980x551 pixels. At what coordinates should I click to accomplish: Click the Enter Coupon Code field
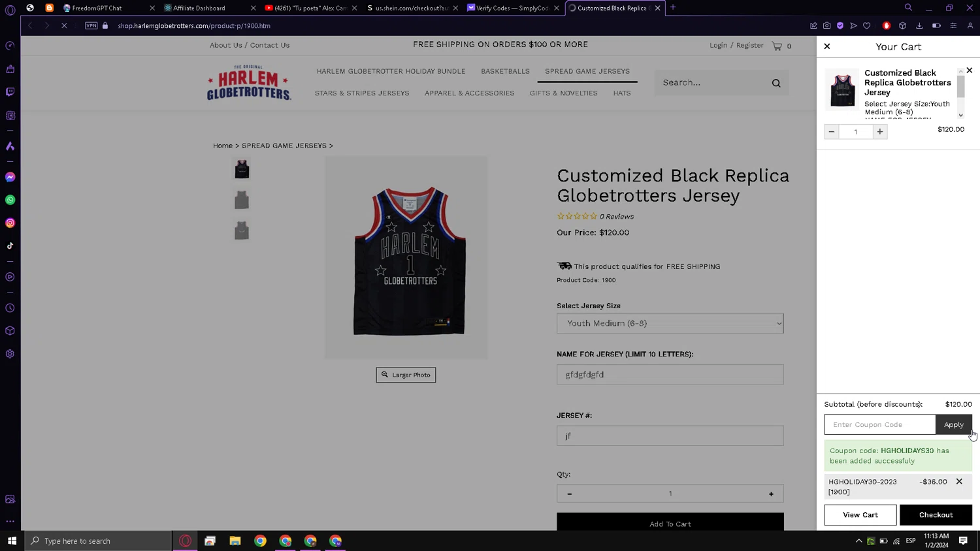879,424
